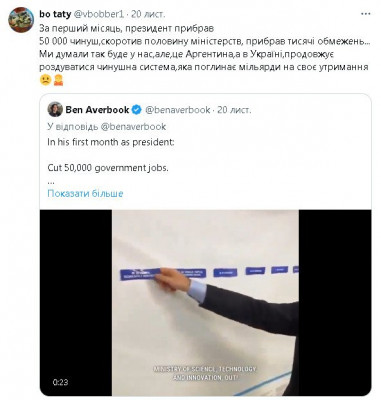Open the tweet's 20 лист. timestamp
381x400 pixels.
pyautogui.click(x=148, y=14)
